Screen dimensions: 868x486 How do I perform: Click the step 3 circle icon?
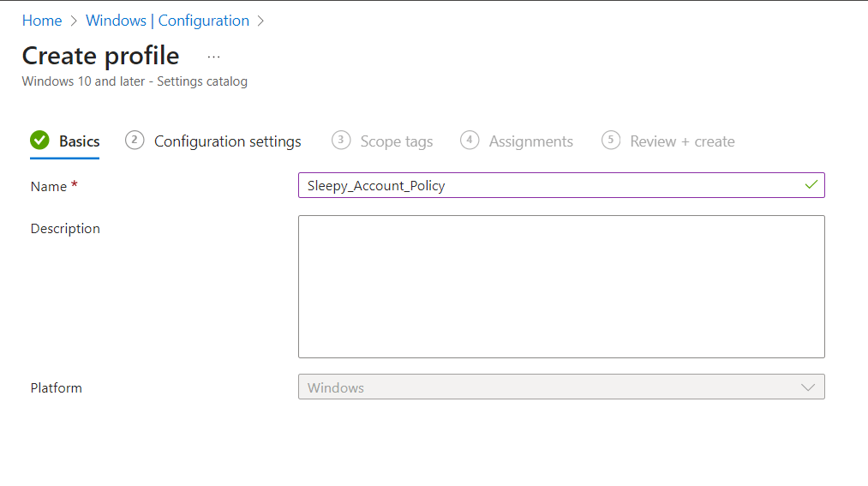[x=341, y=141]
